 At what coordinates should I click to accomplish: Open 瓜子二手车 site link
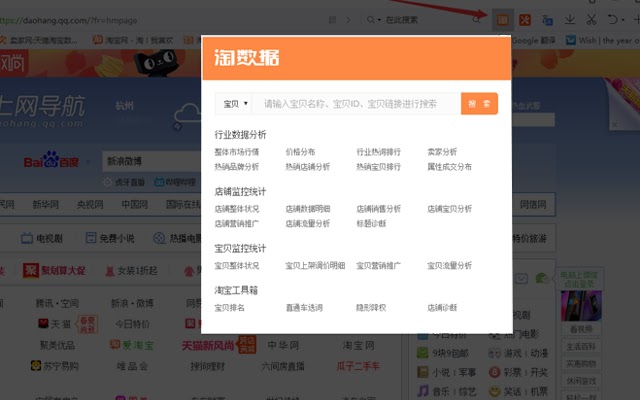coord(358,366)
